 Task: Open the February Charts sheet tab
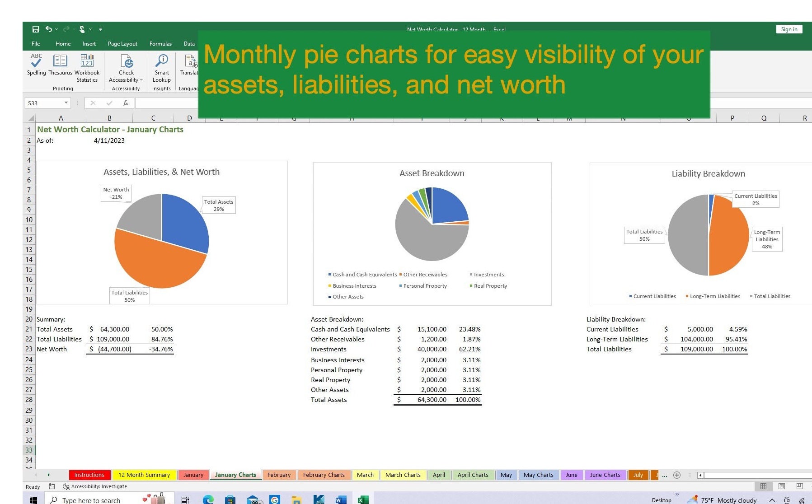coord(324,475)
